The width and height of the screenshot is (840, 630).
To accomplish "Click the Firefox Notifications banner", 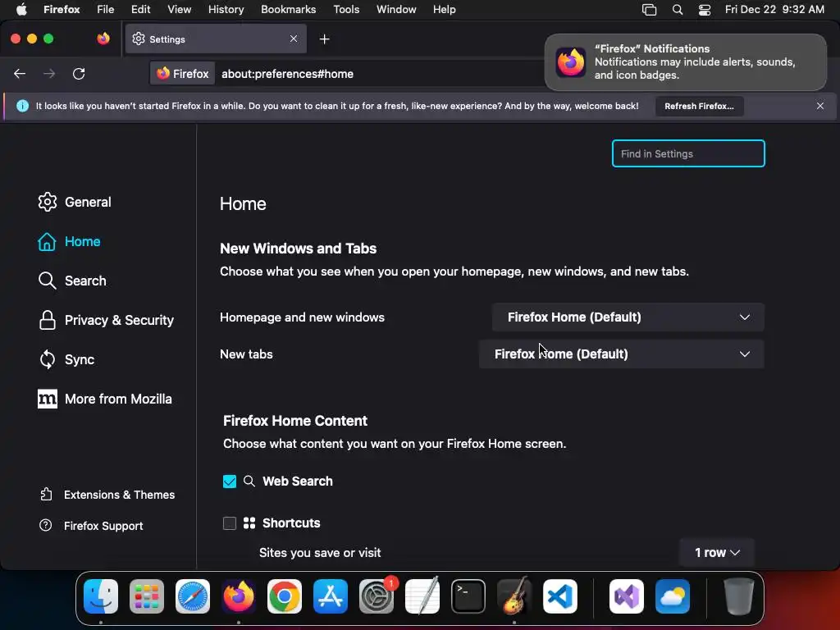I will pyautogui.click(x=686, y=62).
